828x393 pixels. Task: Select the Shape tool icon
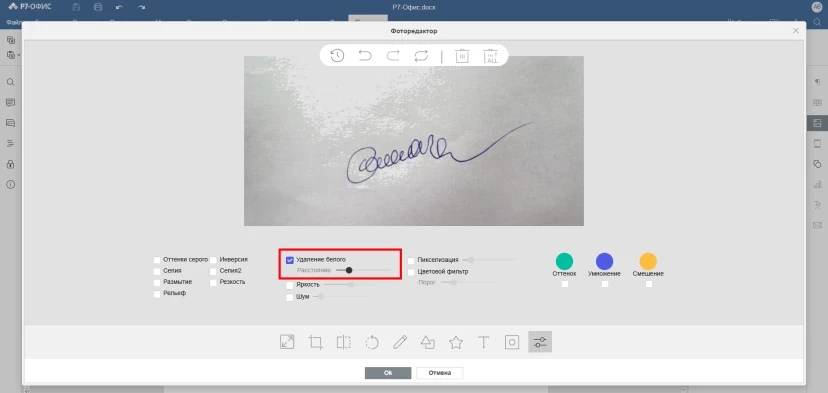tap(428, 342)
